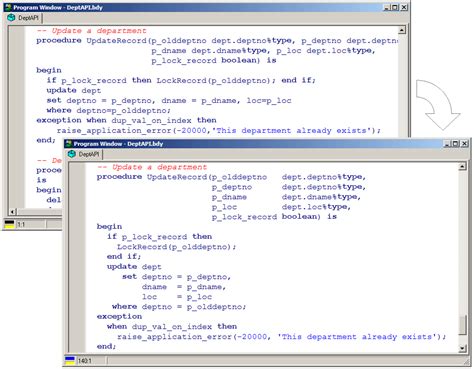Maximize the front Program Window

456,144
